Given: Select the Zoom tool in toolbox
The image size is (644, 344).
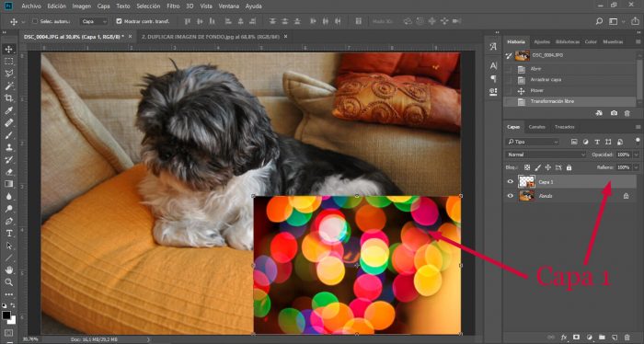Looking at the screenshot, I should click(8, 282).
